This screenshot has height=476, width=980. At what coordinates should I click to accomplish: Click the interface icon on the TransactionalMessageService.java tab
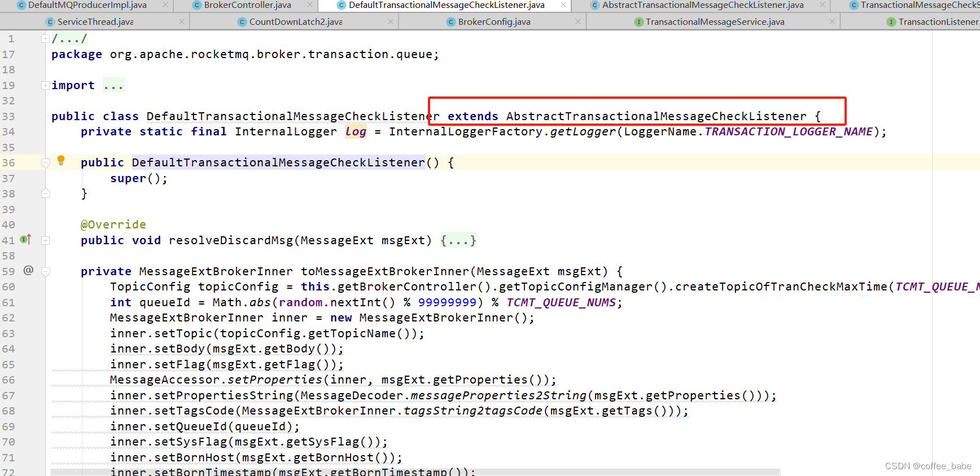(x=638, y=22)
